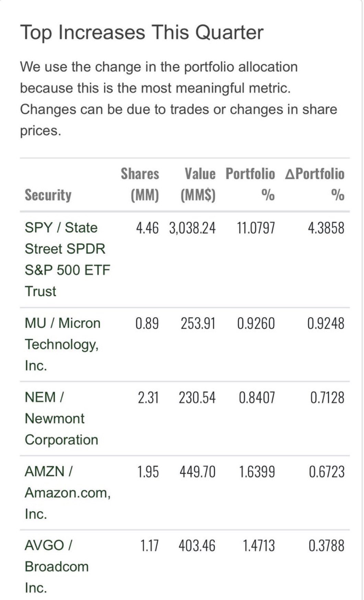Click Broadcom's portfolio change 0.3788
The image size is (364, 600).
[327, 546]
